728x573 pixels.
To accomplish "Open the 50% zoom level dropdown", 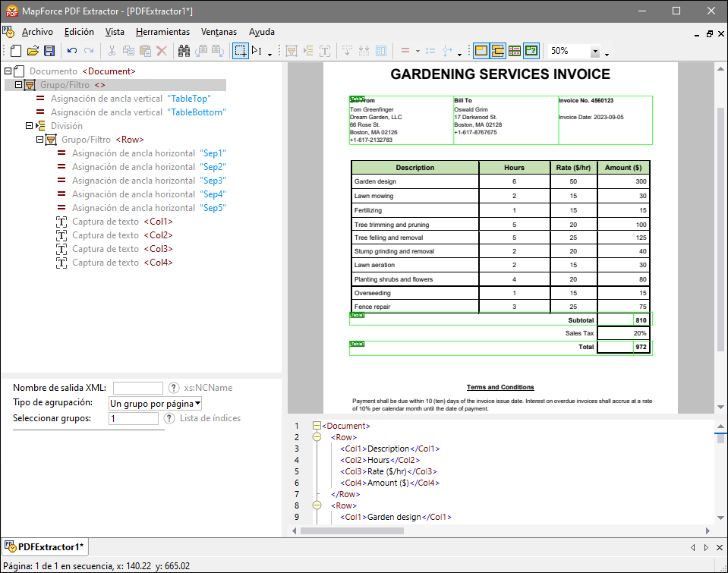I will 595,52.
